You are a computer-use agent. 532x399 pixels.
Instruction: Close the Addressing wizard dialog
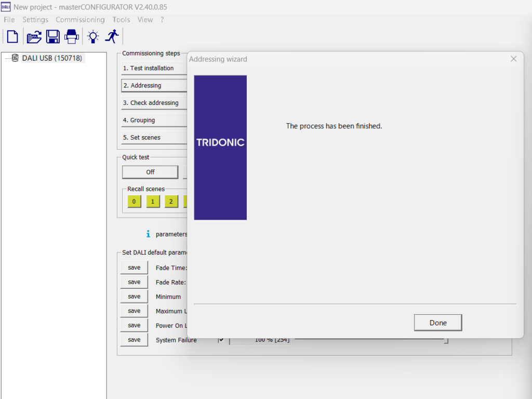[x=513, y=59]
